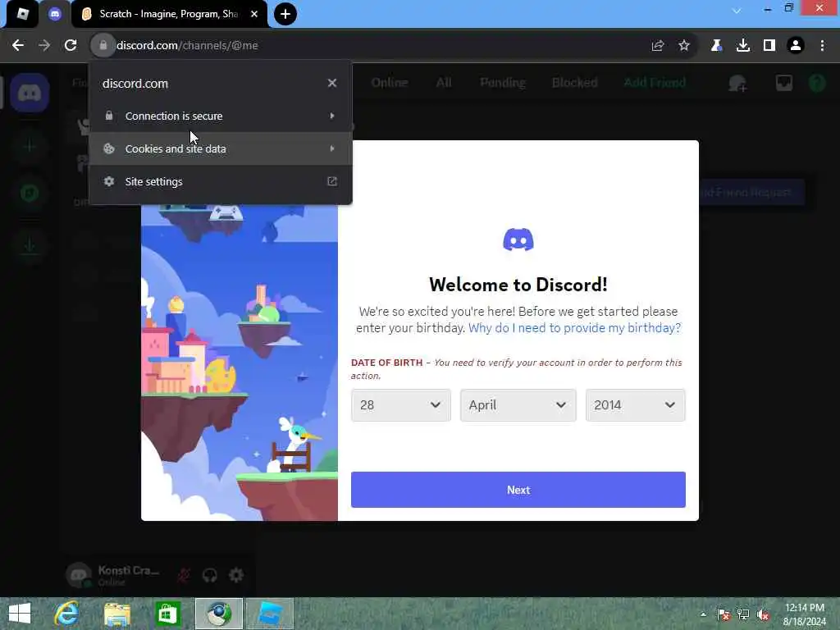This screenshot has height=630, width=840.
Task: Show hidden system tray icons
Action: pos(703,614)
